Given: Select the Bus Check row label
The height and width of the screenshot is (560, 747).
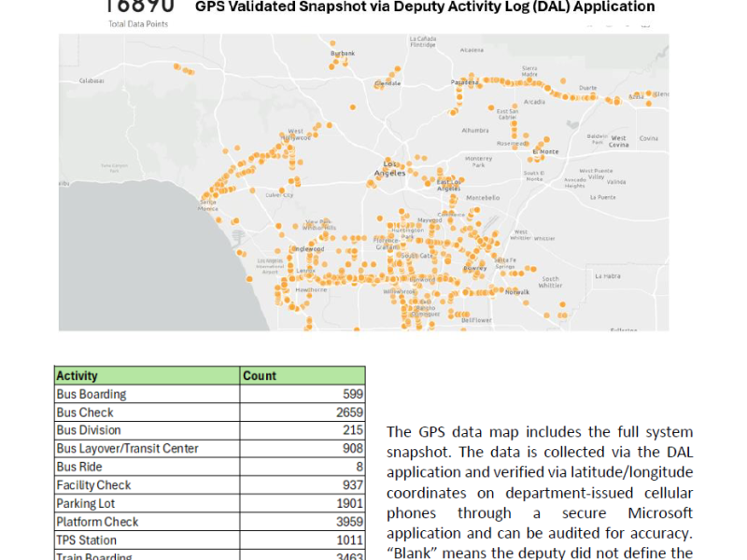Looking at the screenshot, I should [85, 413].
